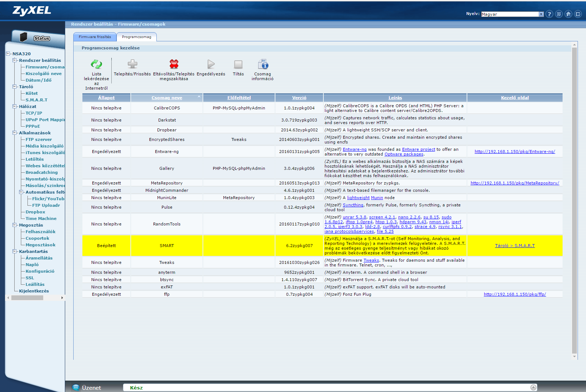
Task: Collapse the Karbantartás tree node
Action: pos(15,251)
